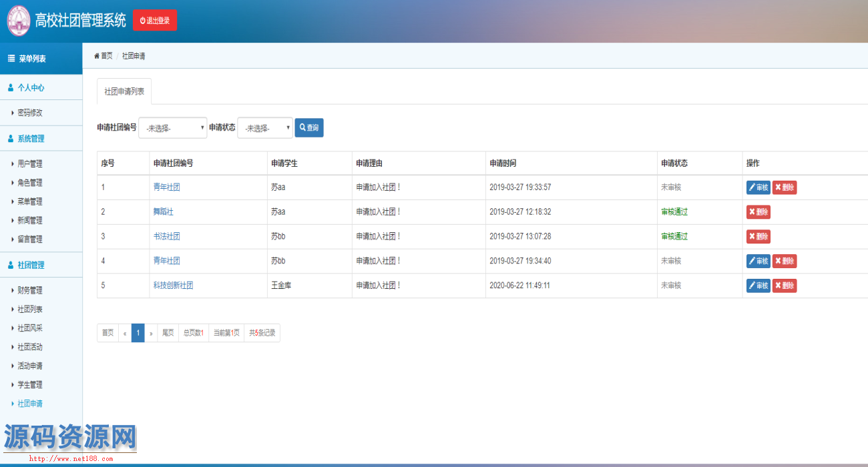The height and width of the screenshot is (467, 868).
Task: Open the 申请社团编号 dropdown
Action: pos(173,128)
